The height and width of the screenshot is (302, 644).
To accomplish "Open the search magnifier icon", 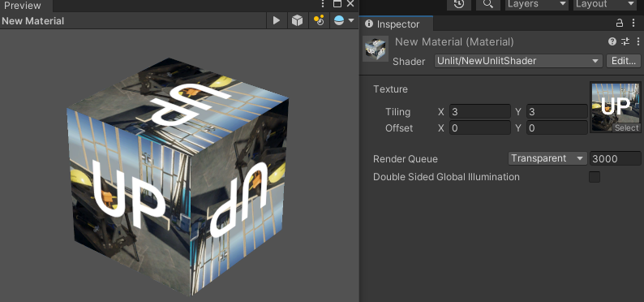I will (487, 5).
